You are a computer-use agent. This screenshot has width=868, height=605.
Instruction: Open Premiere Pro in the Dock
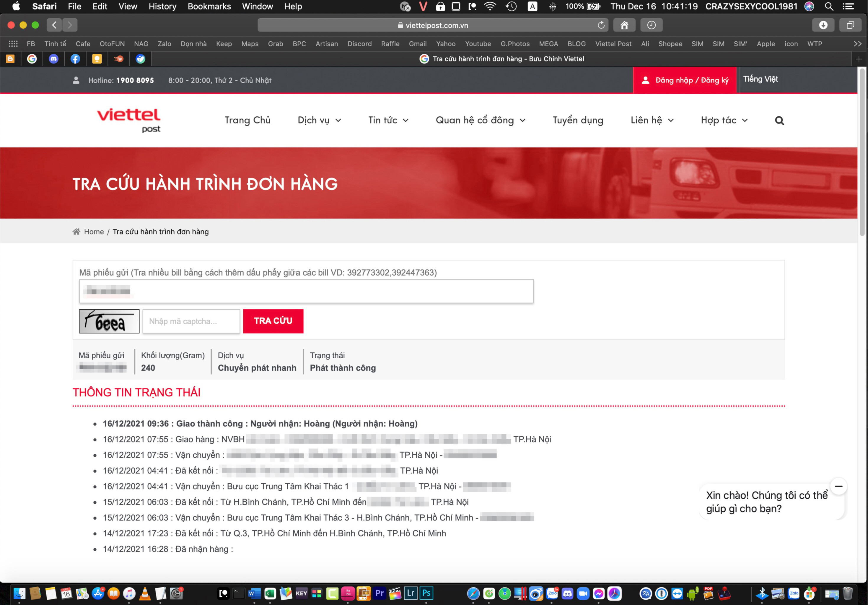coord(379,593)
